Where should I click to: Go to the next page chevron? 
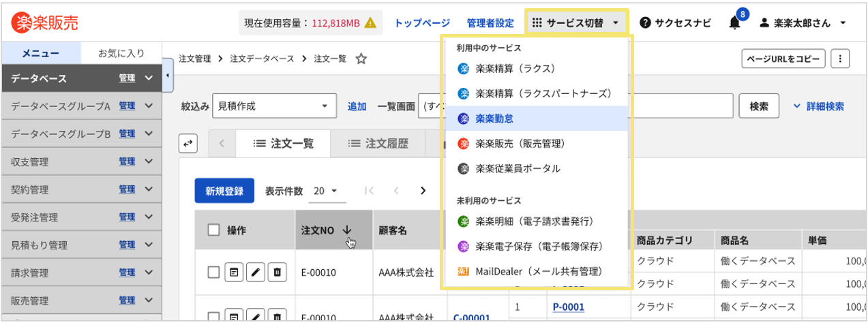tap(423, 191)
